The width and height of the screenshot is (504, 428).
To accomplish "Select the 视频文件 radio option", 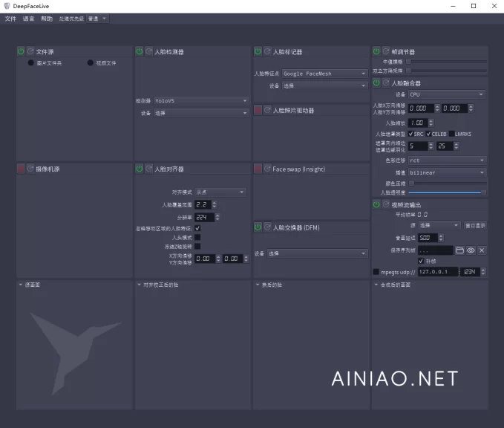I will (91, 62).
